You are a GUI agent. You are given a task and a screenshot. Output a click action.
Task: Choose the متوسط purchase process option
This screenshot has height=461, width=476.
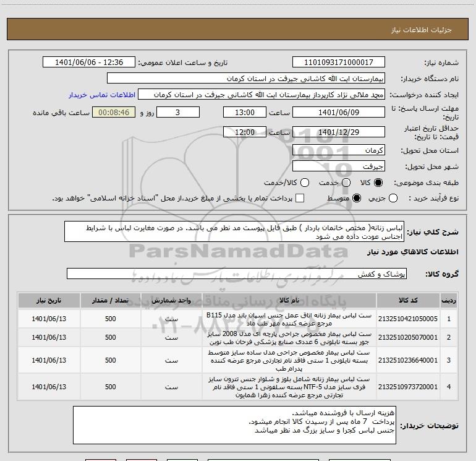tap(357, 198)
